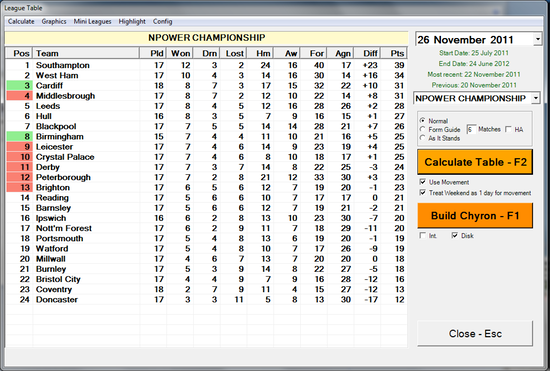Click the Drn column header
Viewport: 550px width, 371px height.
(x=207, y=53)
